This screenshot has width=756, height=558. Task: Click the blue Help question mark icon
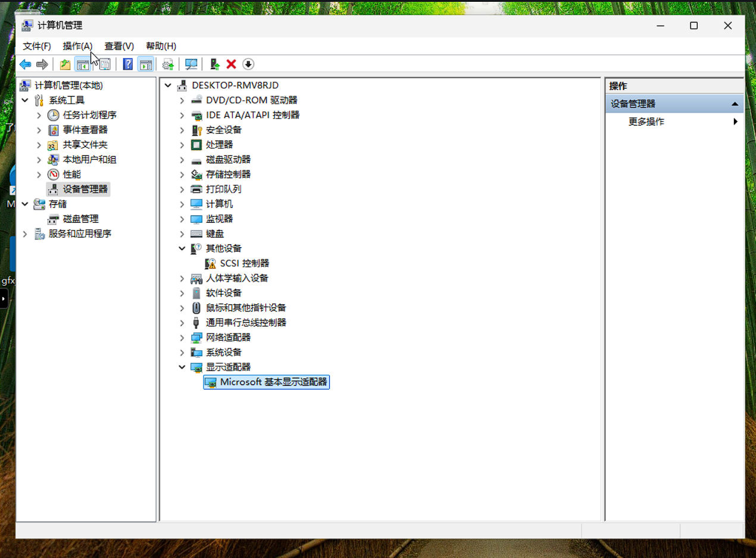[127, 64]
